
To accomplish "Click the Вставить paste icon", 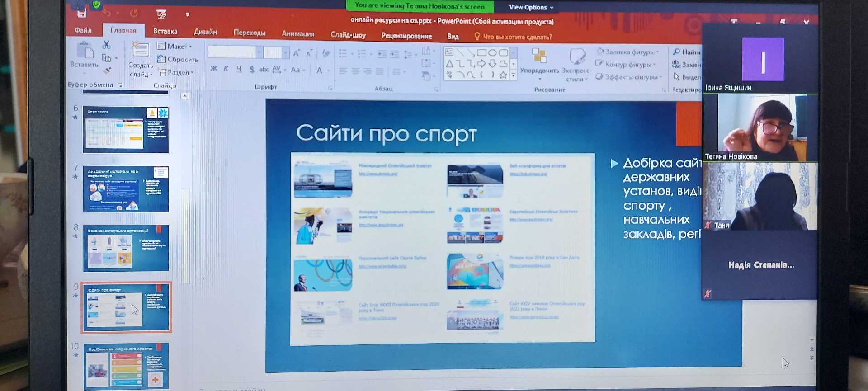I will (x=85, y=51).
